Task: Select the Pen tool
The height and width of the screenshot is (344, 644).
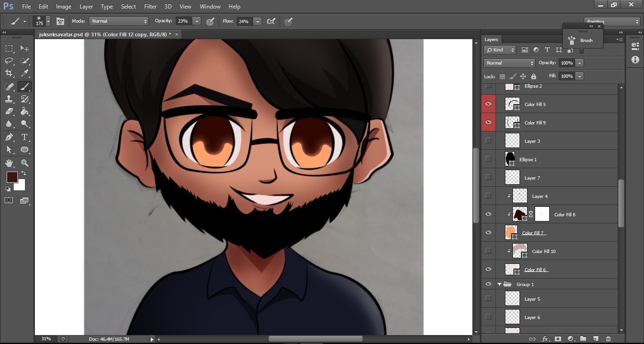Action: [9, 137]
